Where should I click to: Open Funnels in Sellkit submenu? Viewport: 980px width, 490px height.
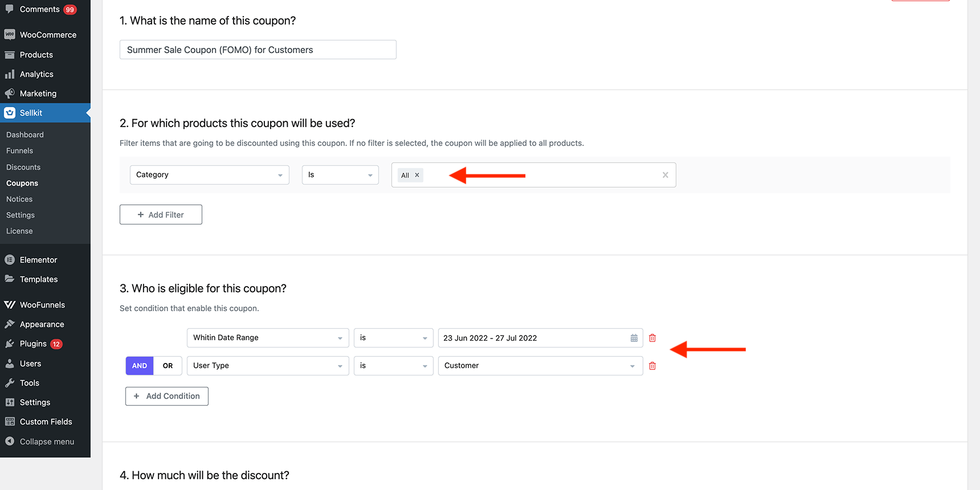[20, 151]
